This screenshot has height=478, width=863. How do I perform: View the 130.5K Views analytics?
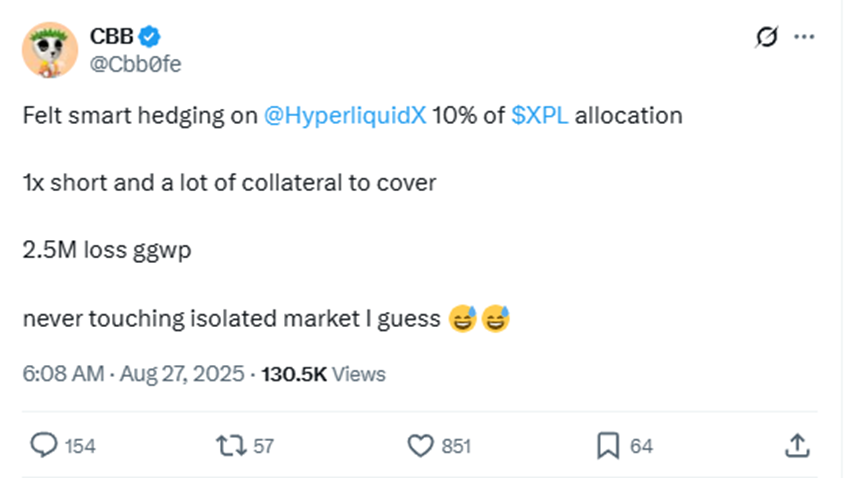[x=323, y=374]
